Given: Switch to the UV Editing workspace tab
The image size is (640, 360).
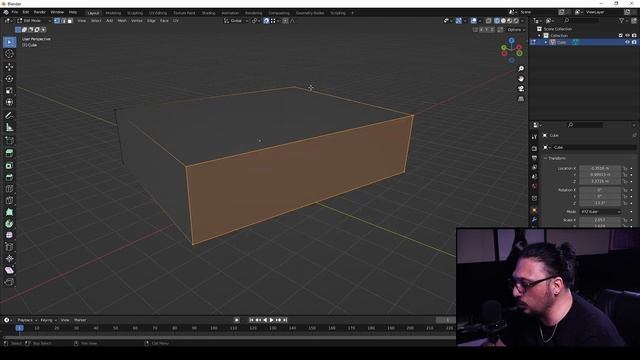Looking at the screenshot, I should 158,13.
